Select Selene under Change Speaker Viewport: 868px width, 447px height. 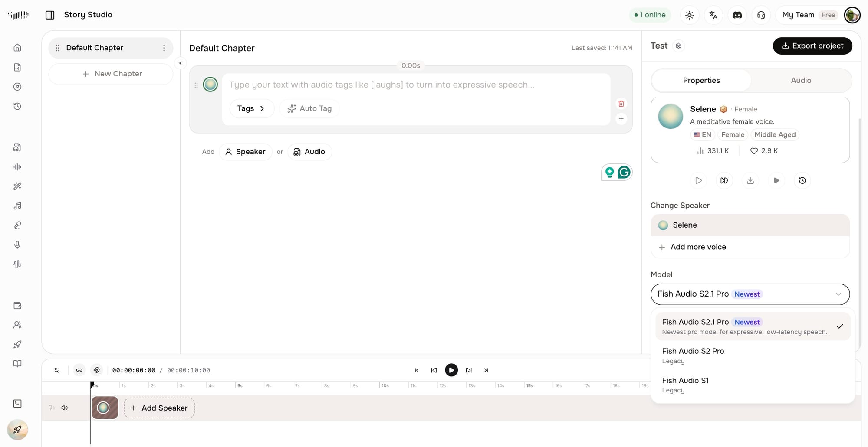(x=750, y=225)
